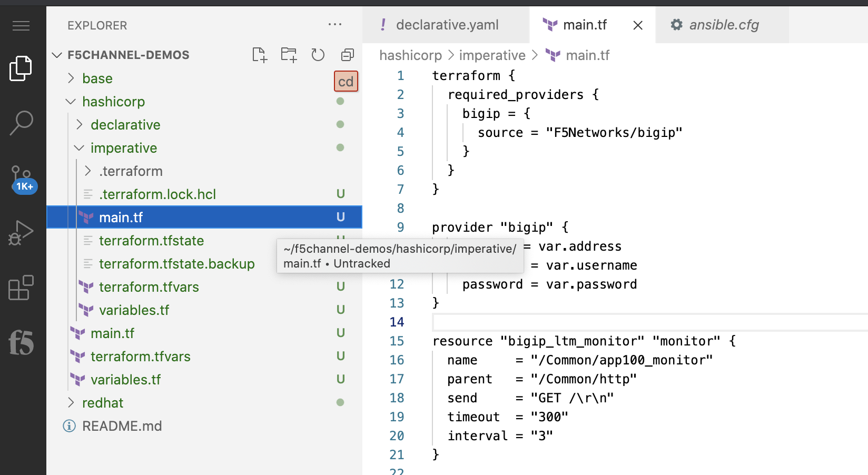Screen dimensions: 868x475
Task: Click hashicorp in the breadcrumb
Action: coord(410,55)
